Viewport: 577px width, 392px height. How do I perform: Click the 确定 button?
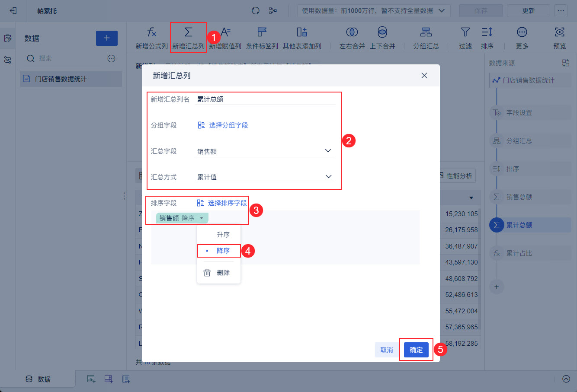416,350
